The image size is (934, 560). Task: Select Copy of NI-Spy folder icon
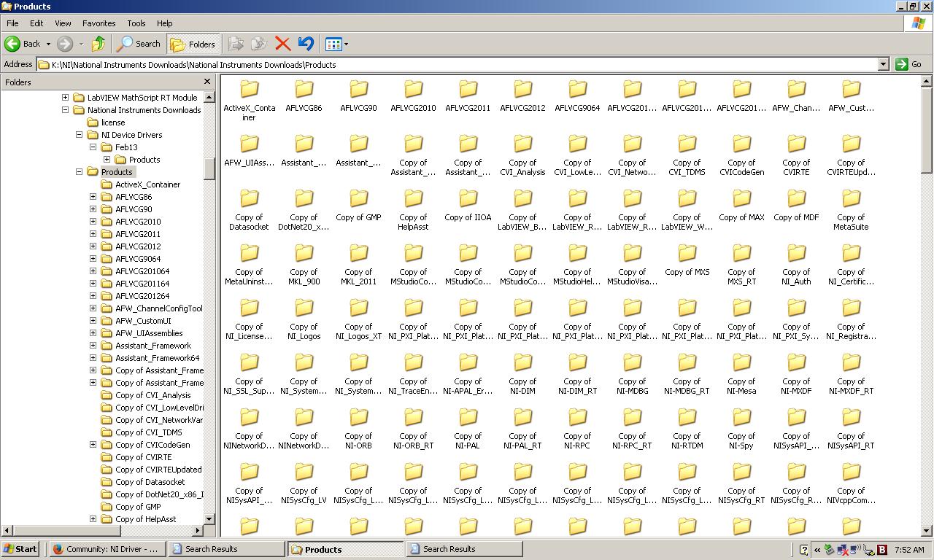point(741,417)
